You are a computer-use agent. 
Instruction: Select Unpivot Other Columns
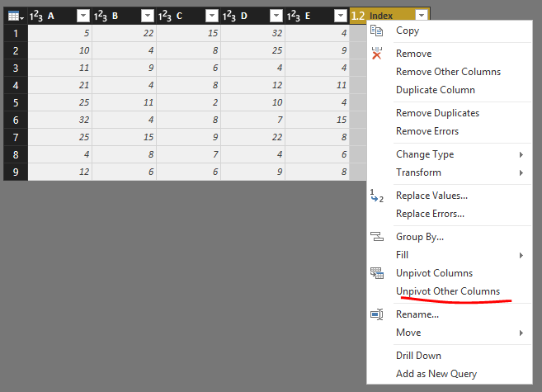450,291
